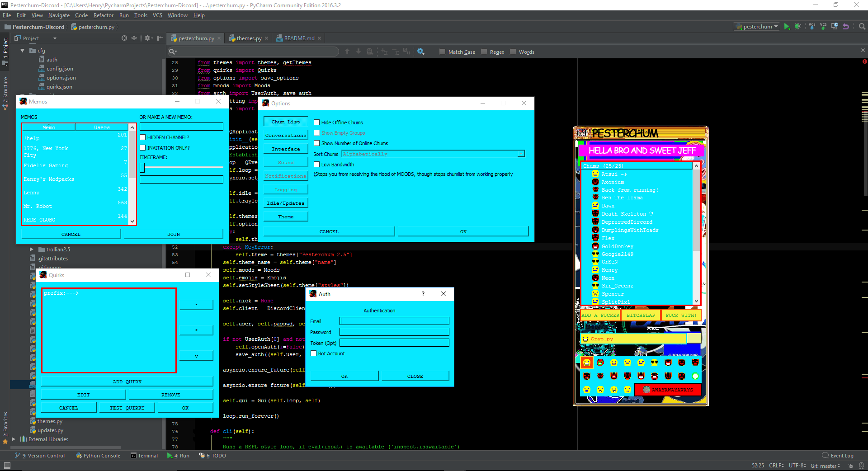Run the pesterchum configuration with the green play icon
This screenshot has width=868, height=471.
click(x=787, y=27)
